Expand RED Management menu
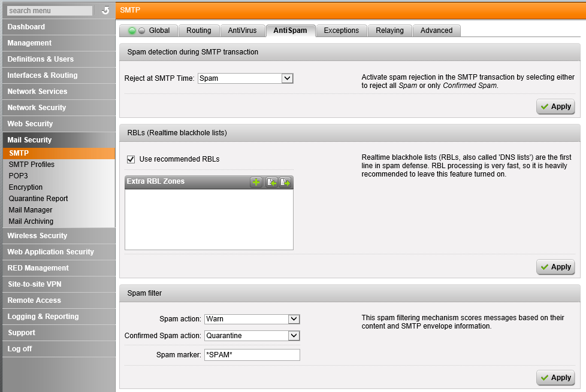This screenshot has height=392, width=586. tap(59, 268)
